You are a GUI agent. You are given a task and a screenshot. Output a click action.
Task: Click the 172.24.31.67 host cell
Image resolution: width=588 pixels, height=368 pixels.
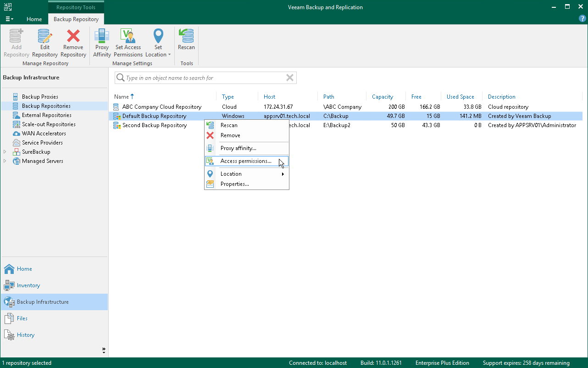278,107
